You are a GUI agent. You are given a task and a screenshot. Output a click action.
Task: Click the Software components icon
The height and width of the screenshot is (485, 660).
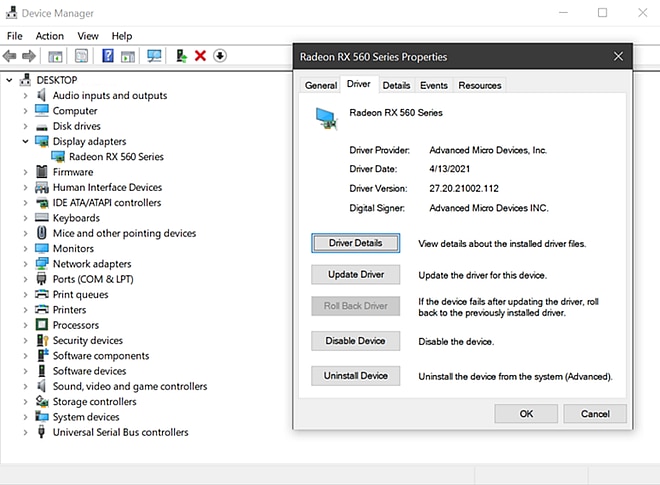click(x=43, y=355)
